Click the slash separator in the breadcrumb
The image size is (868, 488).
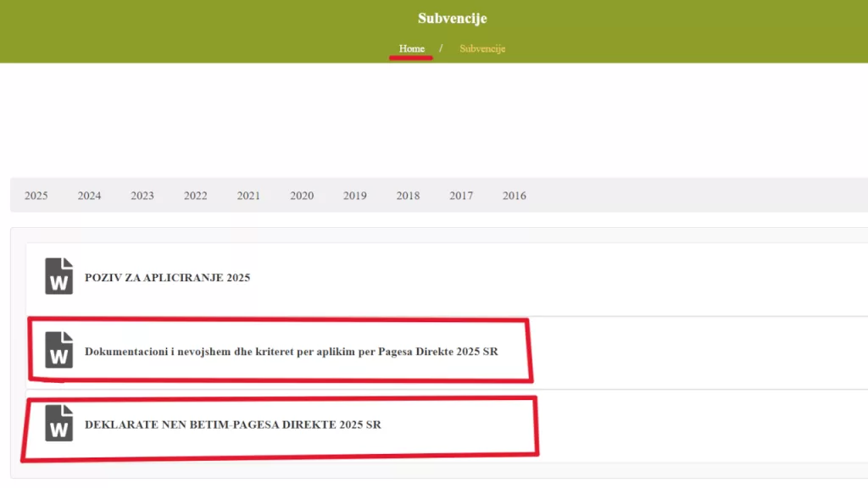pos(441,48)
